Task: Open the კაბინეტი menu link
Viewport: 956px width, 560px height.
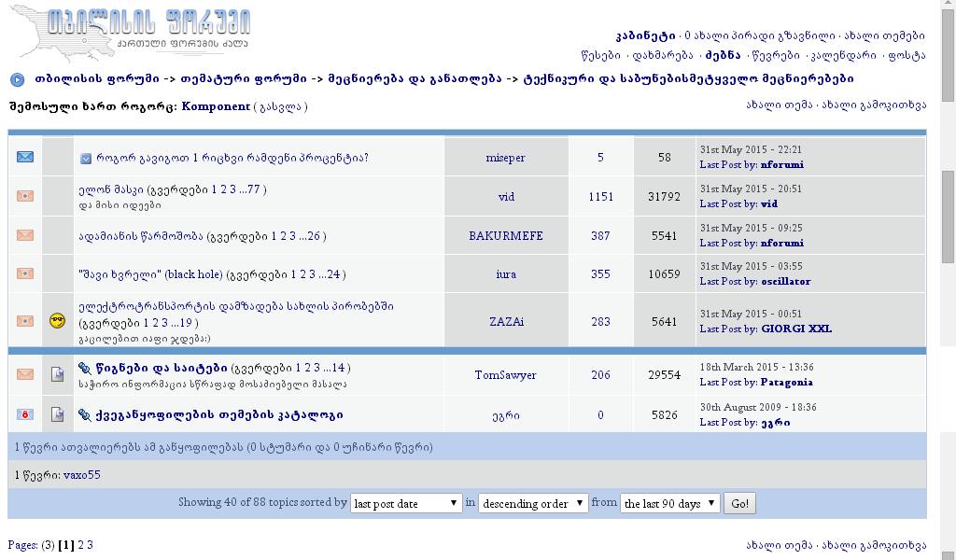Action: coord(646,35)
